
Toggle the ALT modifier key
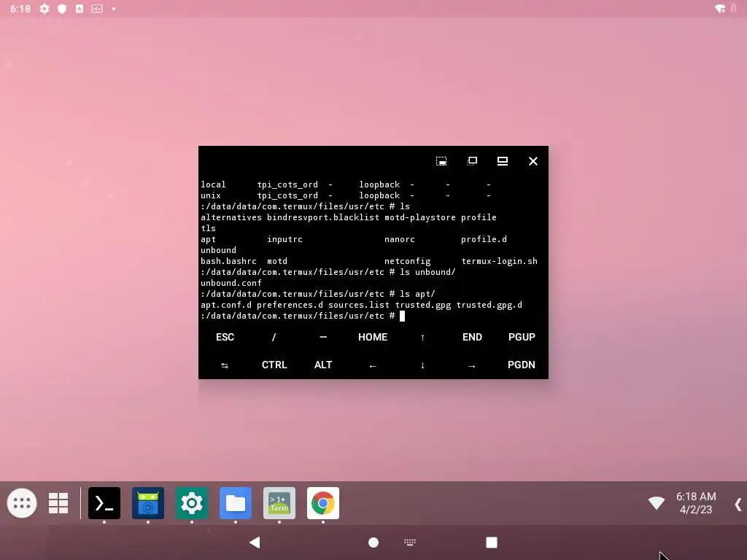pos(323,365)
